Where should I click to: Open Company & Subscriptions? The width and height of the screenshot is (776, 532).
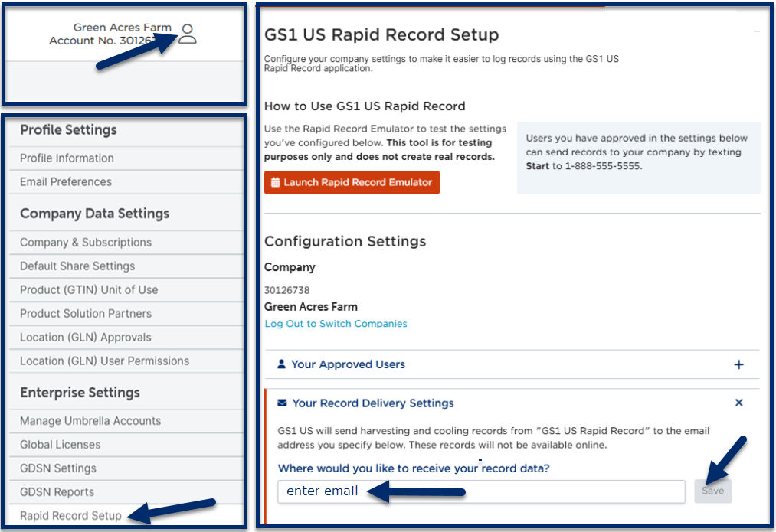pyautogui.click(x=86, y=242)
